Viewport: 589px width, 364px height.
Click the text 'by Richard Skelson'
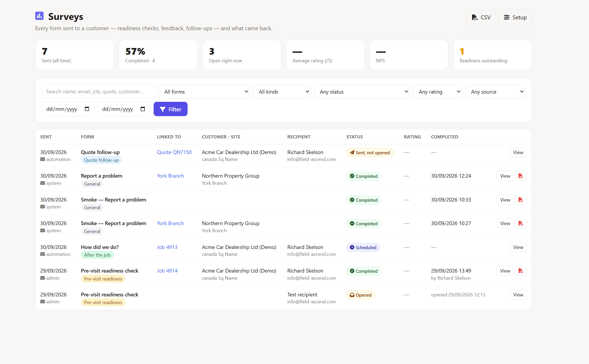(451, 278)
